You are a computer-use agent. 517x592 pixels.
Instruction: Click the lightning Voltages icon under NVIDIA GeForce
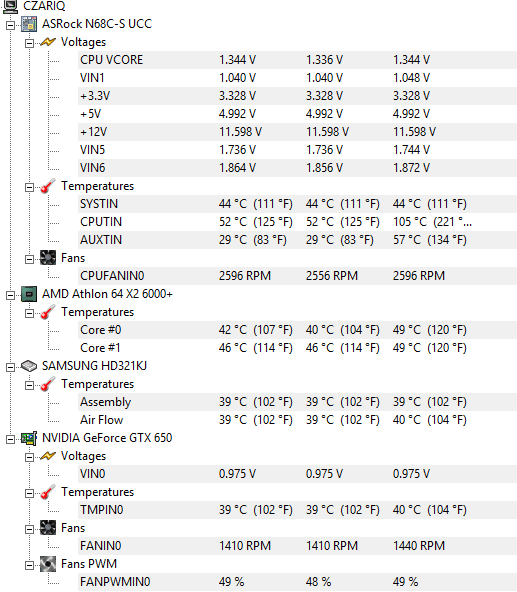click(x=48, y=456)
